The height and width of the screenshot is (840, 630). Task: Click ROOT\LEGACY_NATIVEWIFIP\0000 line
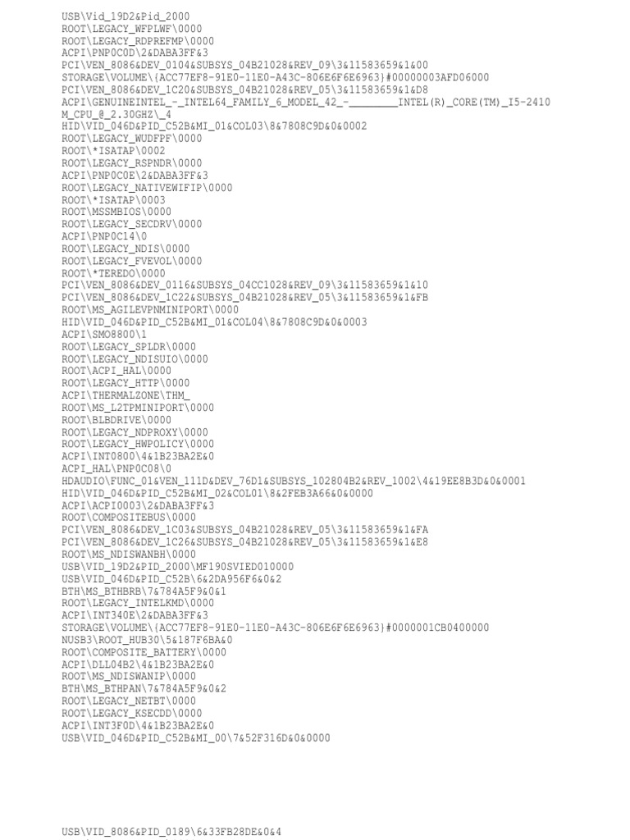click(x=147, y=188)
